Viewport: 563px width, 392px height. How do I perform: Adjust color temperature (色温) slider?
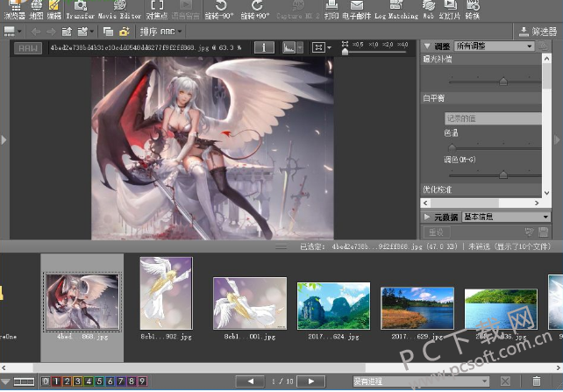[453, 147]
